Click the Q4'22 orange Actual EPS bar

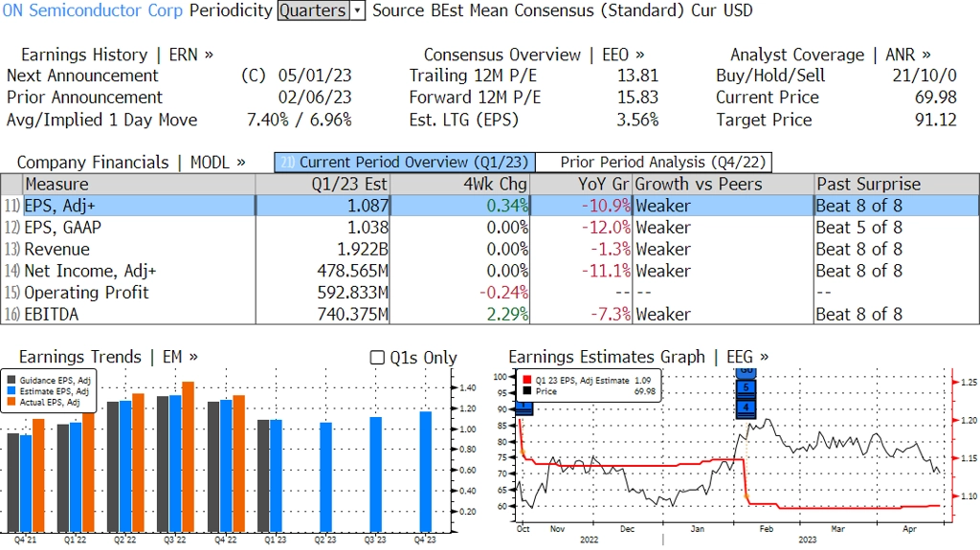pyautogui.click(x=238, y=463)
